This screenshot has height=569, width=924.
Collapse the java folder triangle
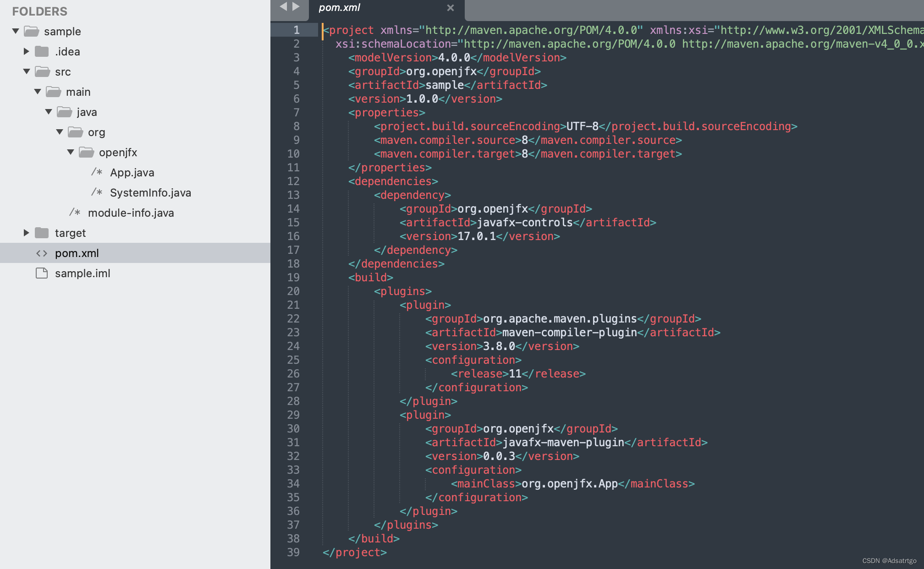pyautogui.click(x=49, y=112)
